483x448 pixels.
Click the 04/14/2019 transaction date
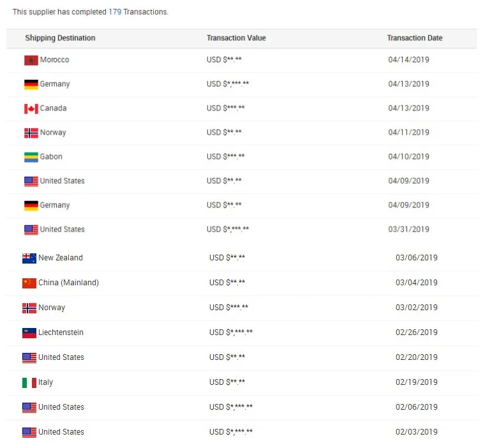point(409,60)
